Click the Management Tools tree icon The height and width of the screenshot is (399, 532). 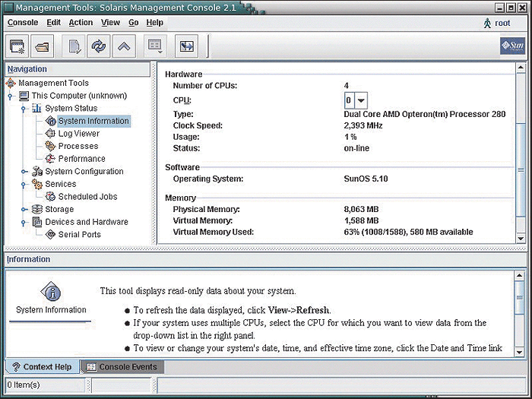pyautogui.click(x=11, y=83)
